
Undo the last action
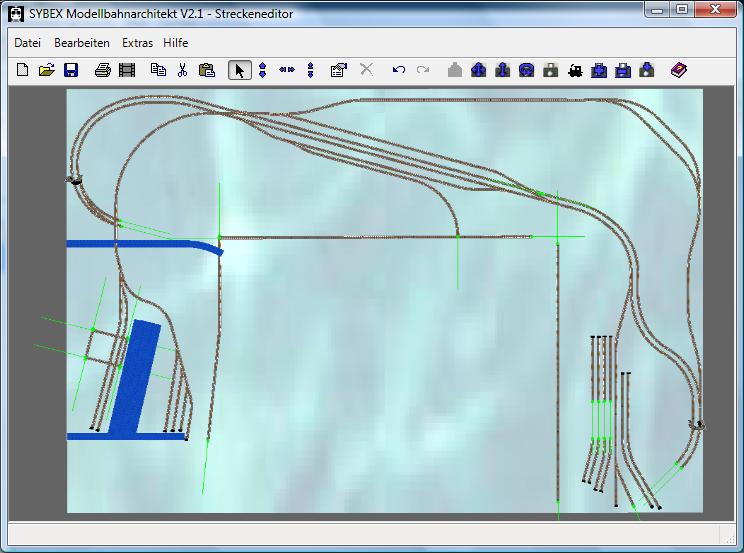(x=398, y=70)
